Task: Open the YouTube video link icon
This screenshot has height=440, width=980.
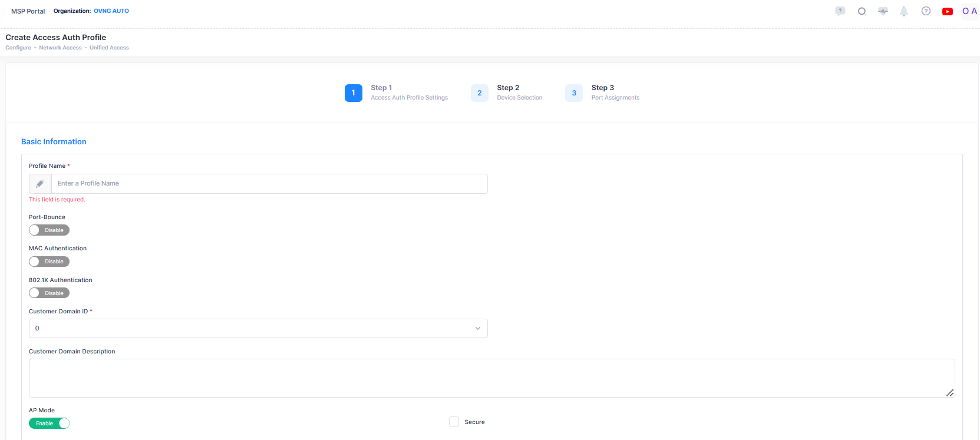Action: tap(948, 11)
